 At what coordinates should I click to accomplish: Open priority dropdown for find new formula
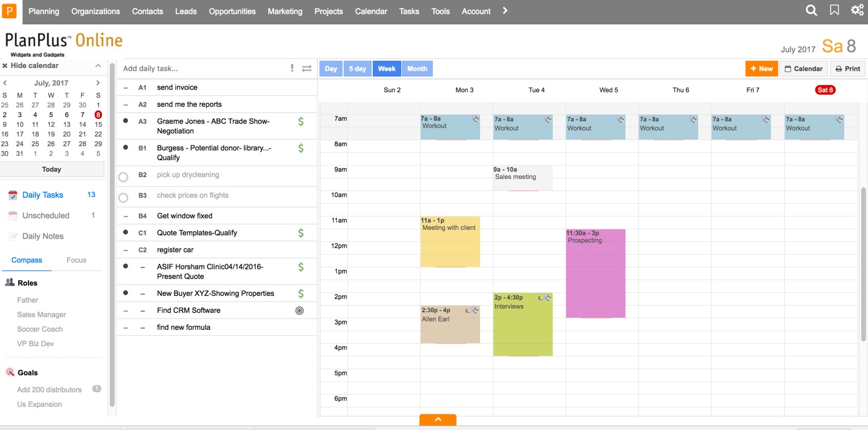point(142,328)
